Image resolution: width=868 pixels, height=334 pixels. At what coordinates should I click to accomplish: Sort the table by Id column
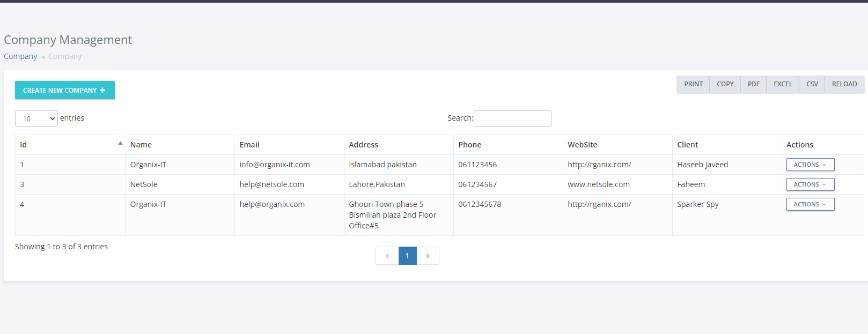click(70, 145)
